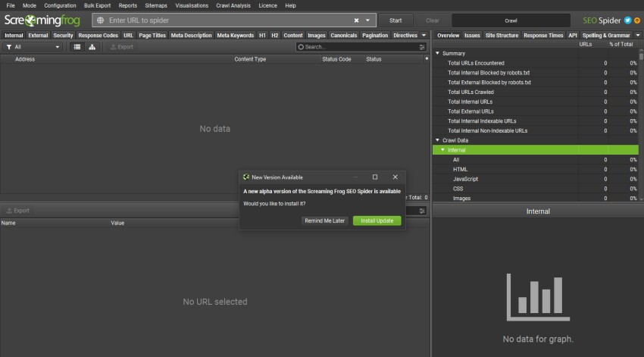Clear the URL field with the X icon
The image size is (644, 357).
pyautogui.click(x=356, y=20)
